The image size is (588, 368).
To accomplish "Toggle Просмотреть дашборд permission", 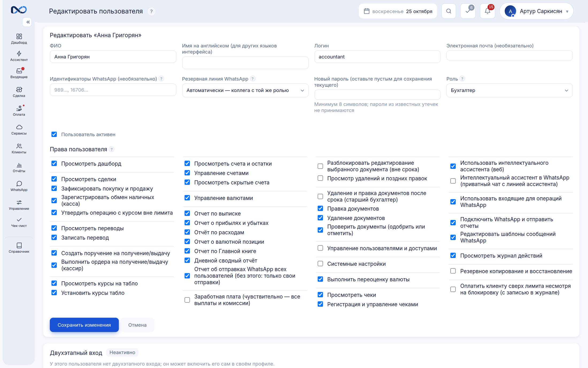I will click(54, 164).
